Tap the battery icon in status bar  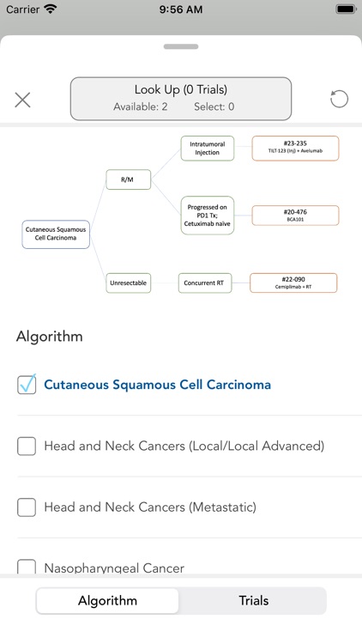click(346, 9)
